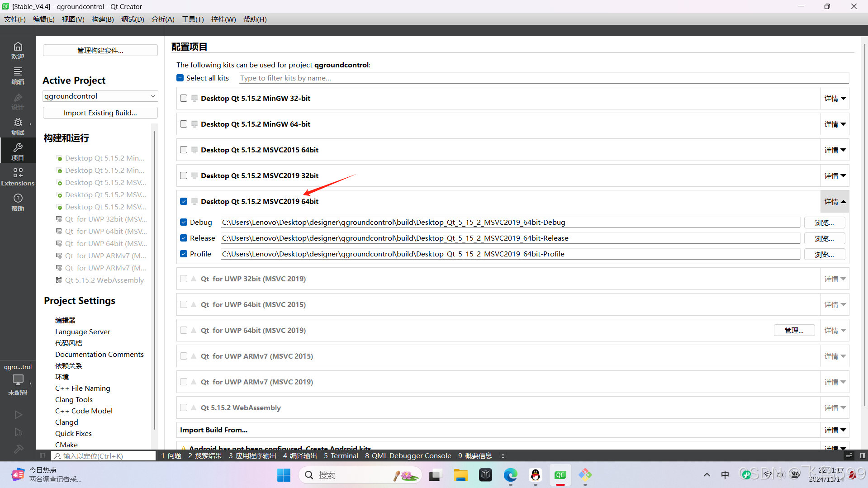Click 管理... button for UWP 64bit kit
868x488 pixels.
click(794, 330)
